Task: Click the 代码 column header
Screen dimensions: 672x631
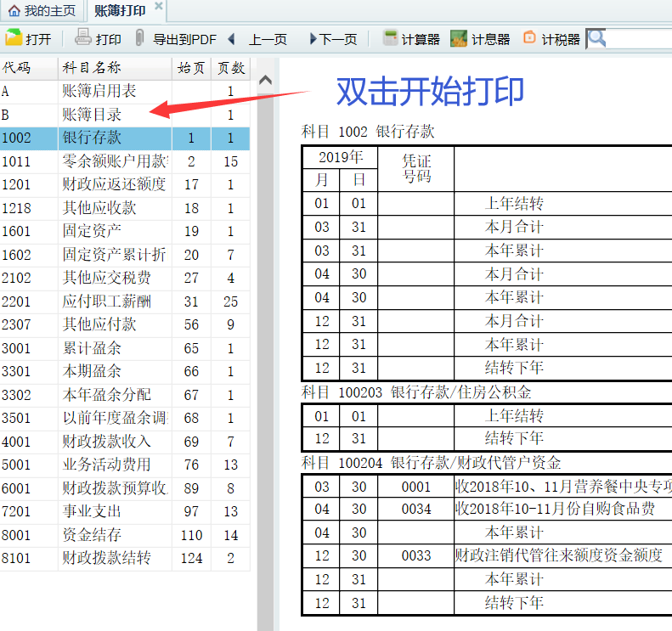Action: [29, 68]
